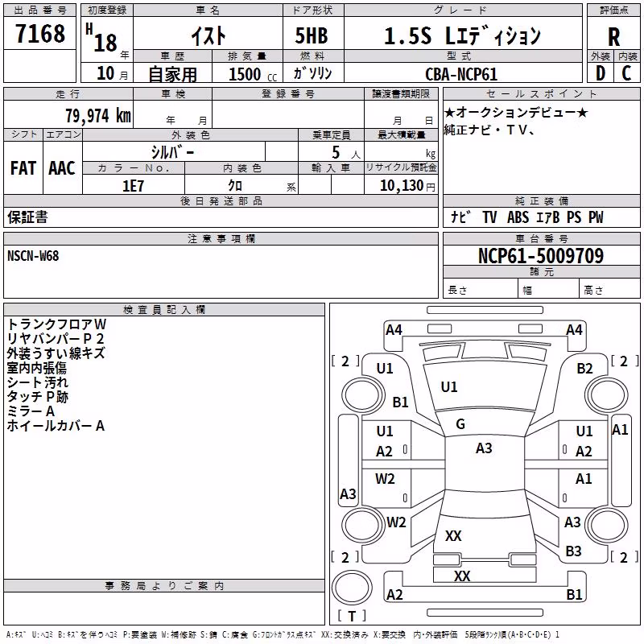Click the inspector note シート汚れ

pyautogui.click(x=37, y=382)
